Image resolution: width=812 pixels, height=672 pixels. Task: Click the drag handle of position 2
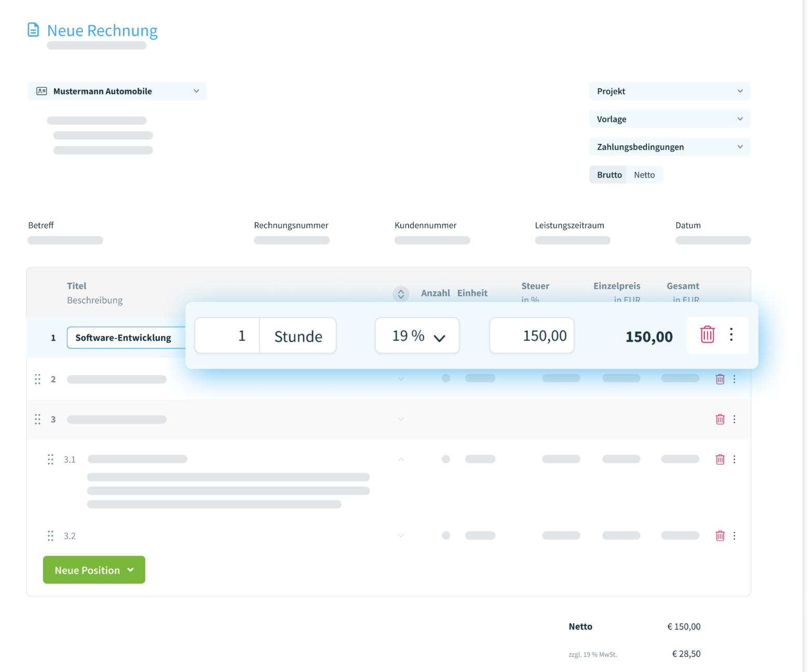coord(37,379)
